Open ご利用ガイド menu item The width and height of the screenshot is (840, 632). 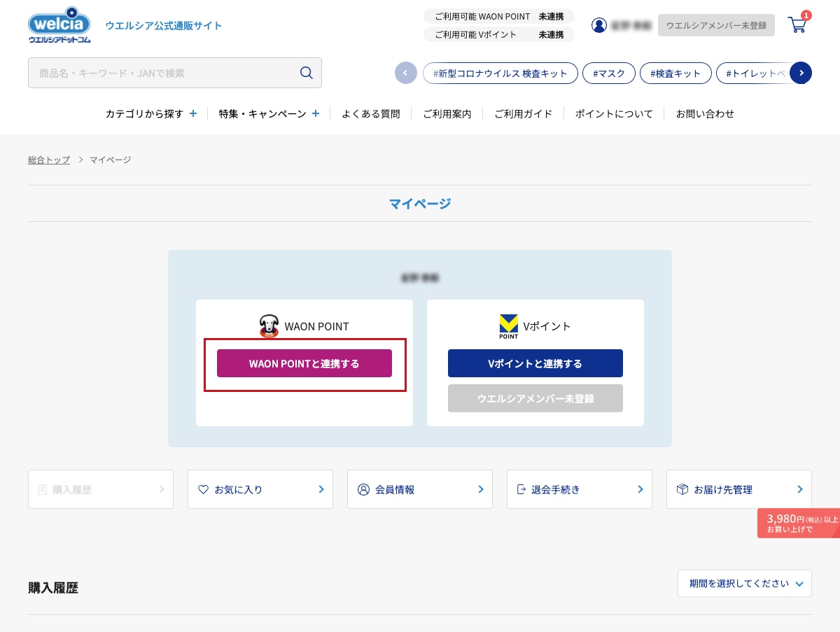(524, 113)
